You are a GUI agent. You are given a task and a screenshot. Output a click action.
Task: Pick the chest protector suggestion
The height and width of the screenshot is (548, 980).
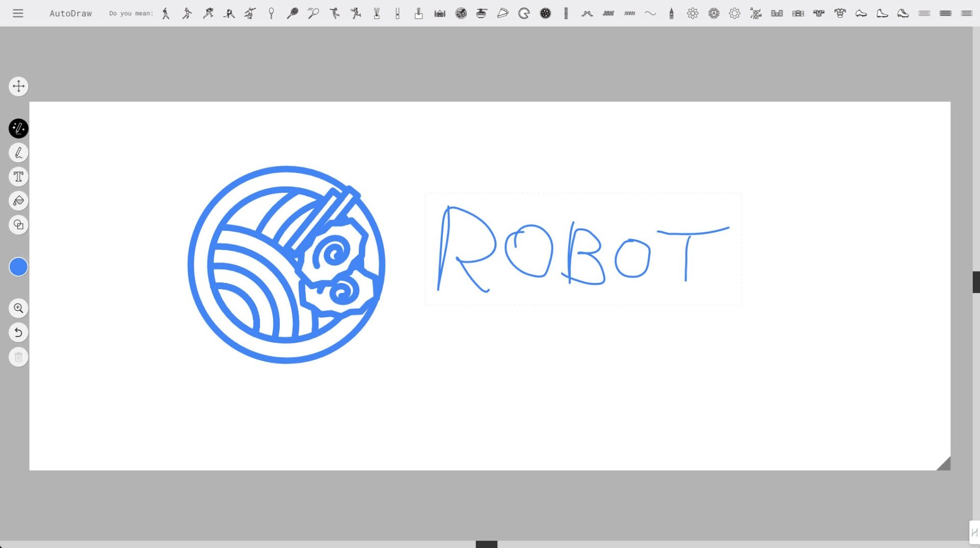coord(840,13)
